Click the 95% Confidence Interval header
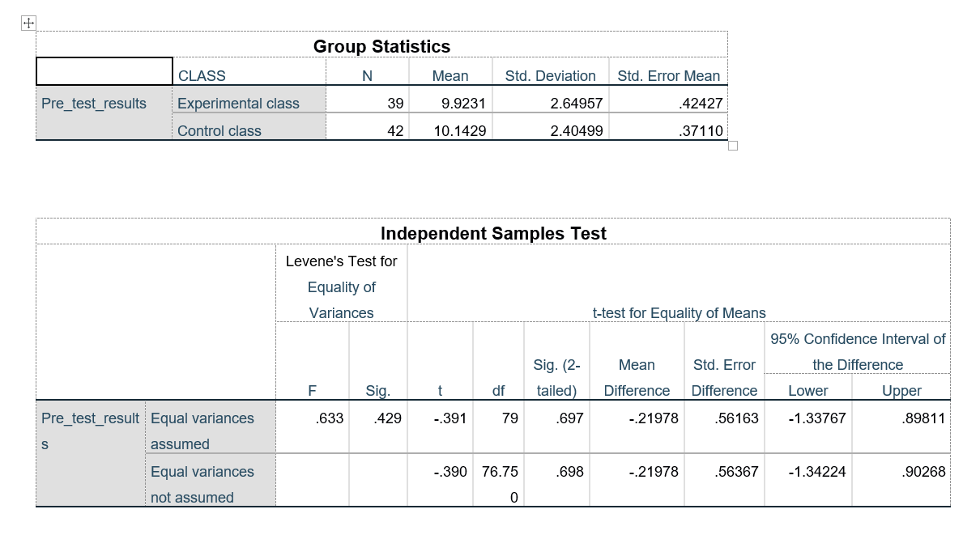 click(x=857, y=351)
